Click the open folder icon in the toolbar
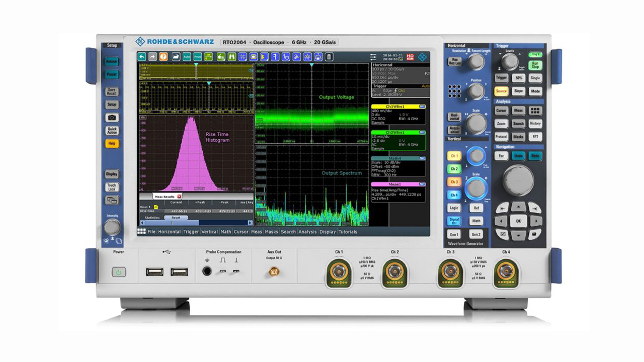The image size is (644, 362). [x=176, y=57]
